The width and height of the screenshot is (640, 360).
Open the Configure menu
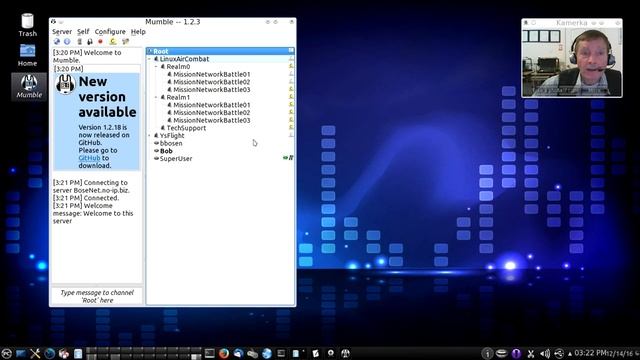coord(110,31)
